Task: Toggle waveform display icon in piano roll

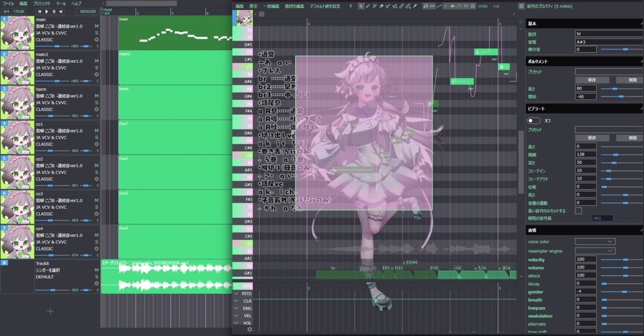Action: tap(452, 6)
